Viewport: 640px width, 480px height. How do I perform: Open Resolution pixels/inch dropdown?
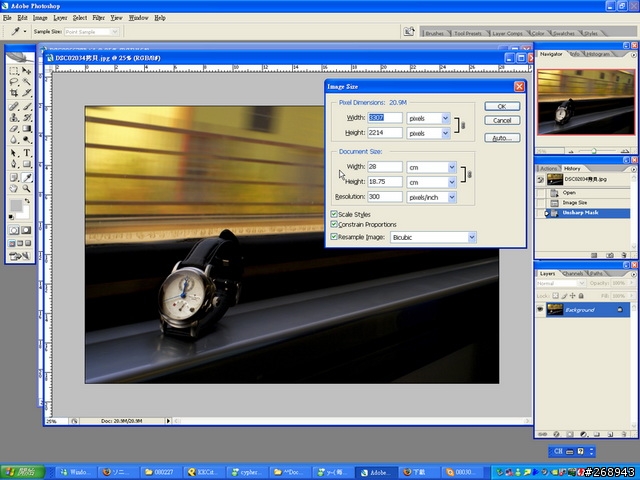point(452,198)
